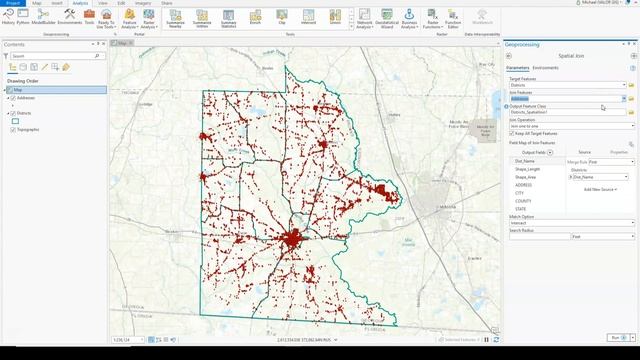Open geoprocessing Environments settings
This screenshot has width=640, height=360.
click(70, 17)
